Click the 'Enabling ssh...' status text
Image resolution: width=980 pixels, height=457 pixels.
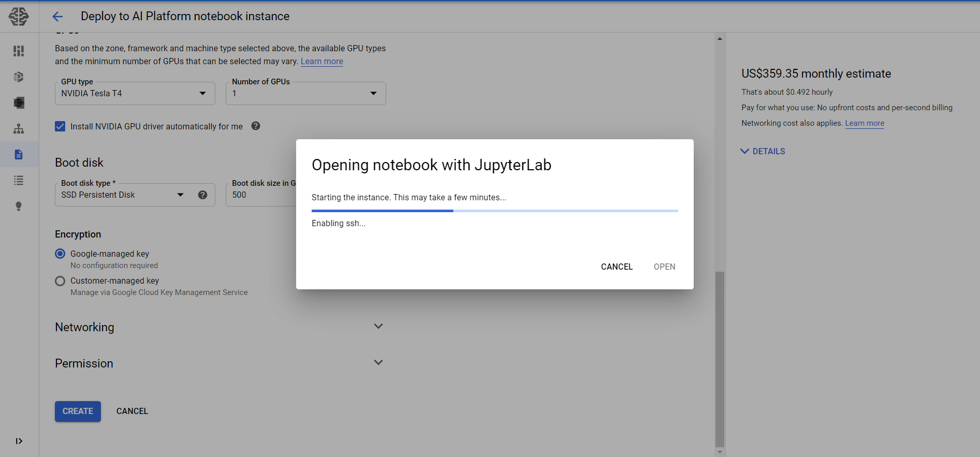tap(339, 223)
